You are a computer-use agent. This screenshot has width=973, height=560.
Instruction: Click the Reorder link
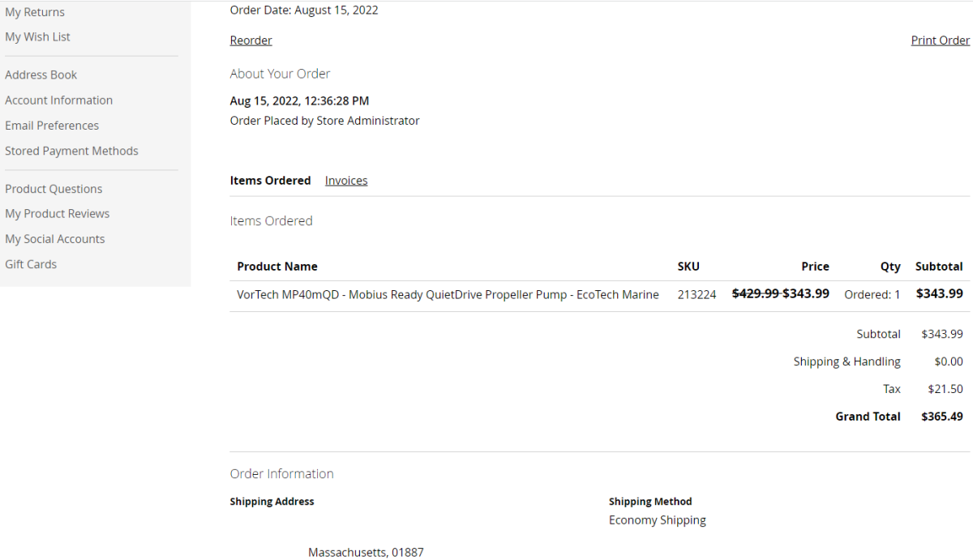[251, 41]
